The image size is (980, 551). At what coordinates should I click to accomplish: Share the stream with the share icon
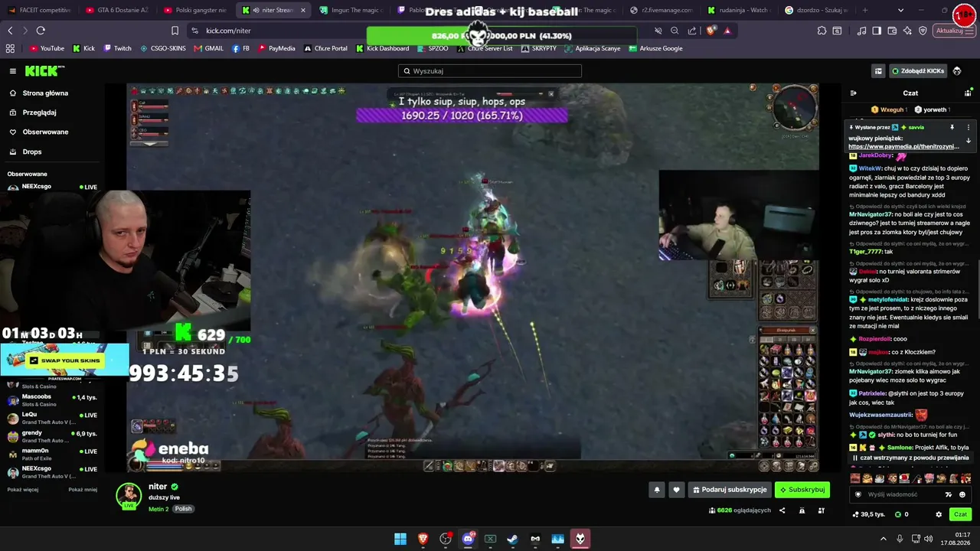782,510
